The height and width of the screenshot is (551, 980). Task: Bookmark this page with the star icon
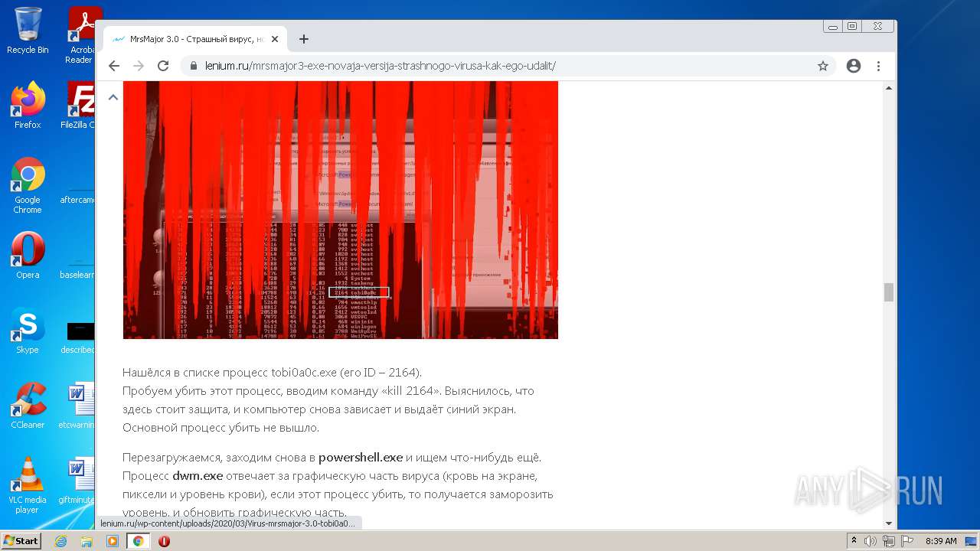point(823,66)
